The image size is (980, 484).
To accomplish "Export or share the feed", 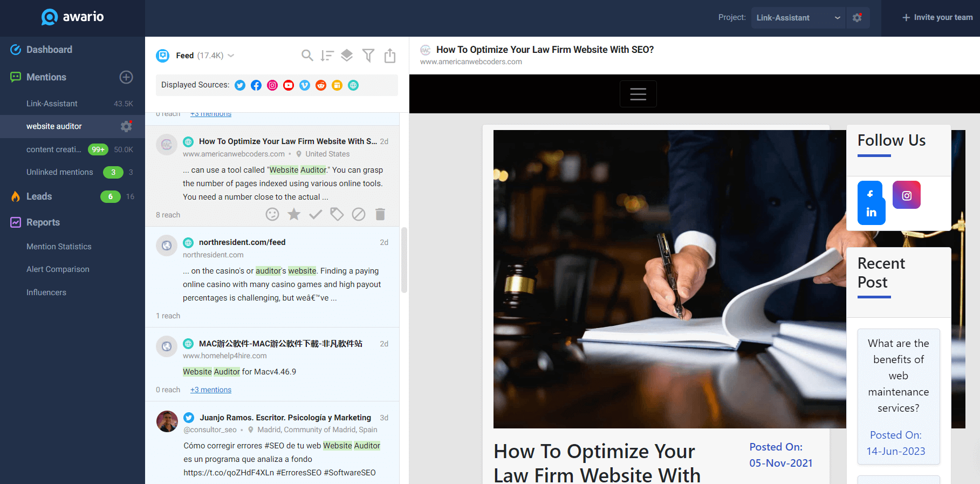I will tap(390, 56).
